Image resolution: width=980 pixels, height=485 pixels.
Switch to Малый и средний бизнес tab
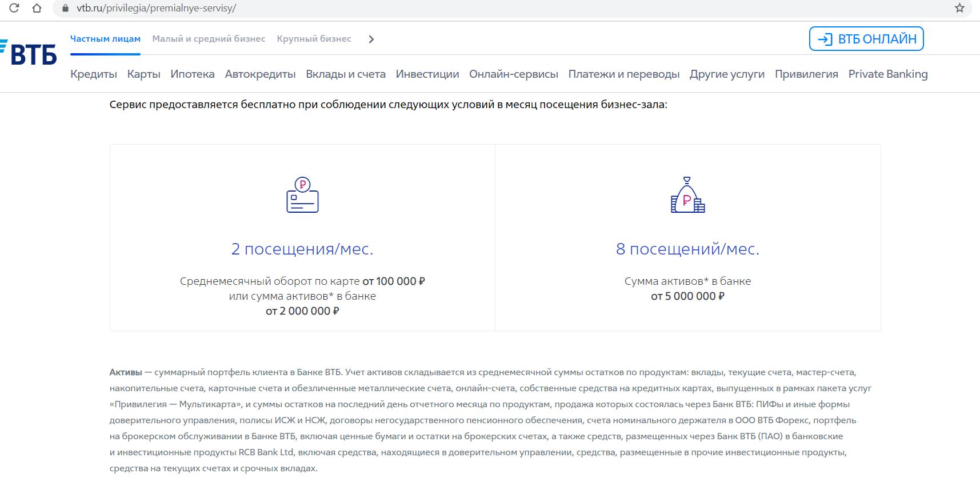coord(209,39)
